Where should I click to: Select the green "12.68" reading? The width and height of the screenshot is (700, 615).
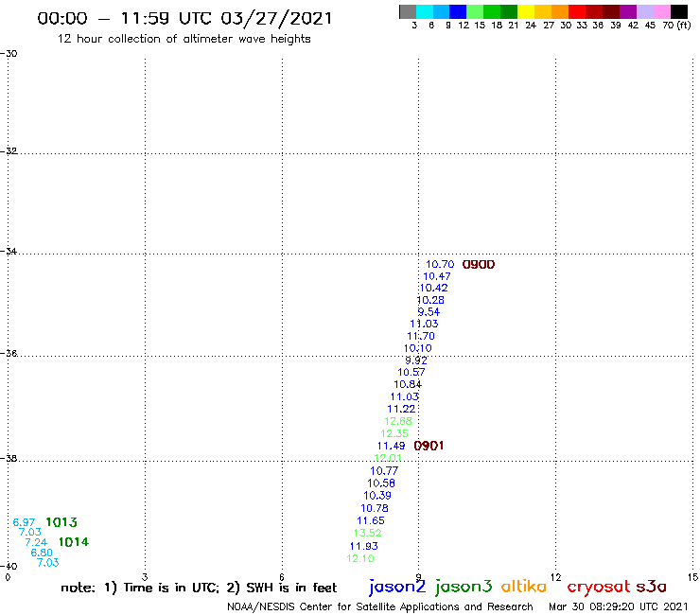click(x=398, y=421)
